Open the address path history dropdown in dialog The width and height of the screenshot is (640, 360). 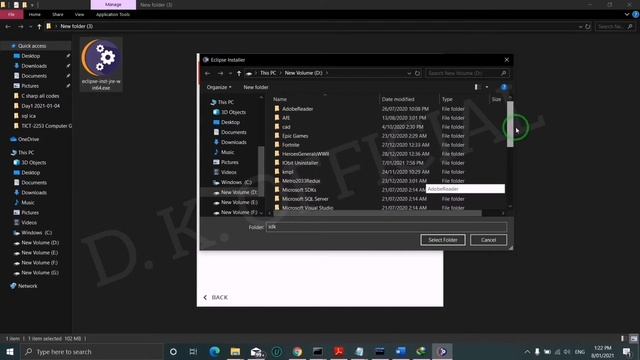(409, 73)
